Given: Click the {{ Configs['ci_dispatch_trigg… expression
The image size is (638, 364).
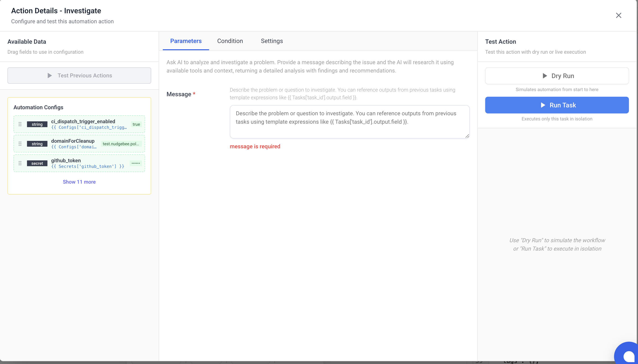Looking at the screenshot, I should click(89, 127).
